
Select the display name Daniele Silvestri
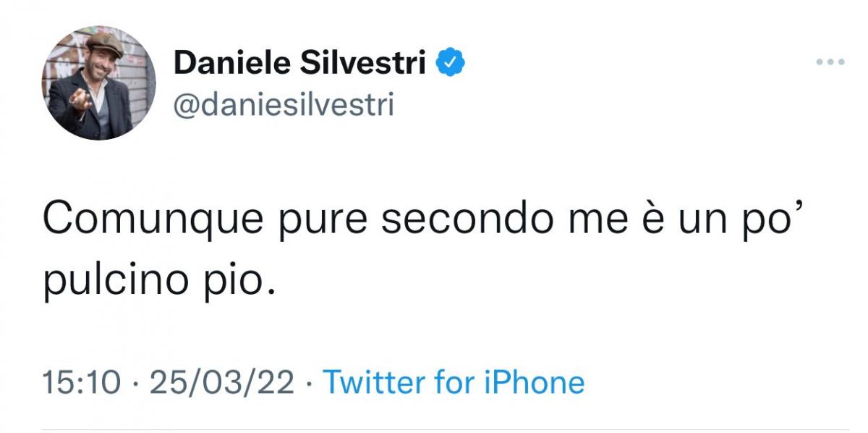[300, 62]
